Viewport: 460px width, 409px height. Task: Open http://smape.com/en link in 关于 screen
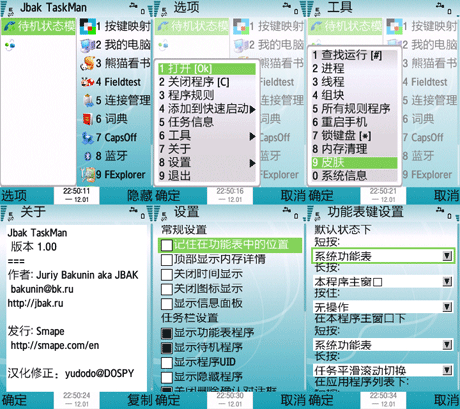(55, 345)
